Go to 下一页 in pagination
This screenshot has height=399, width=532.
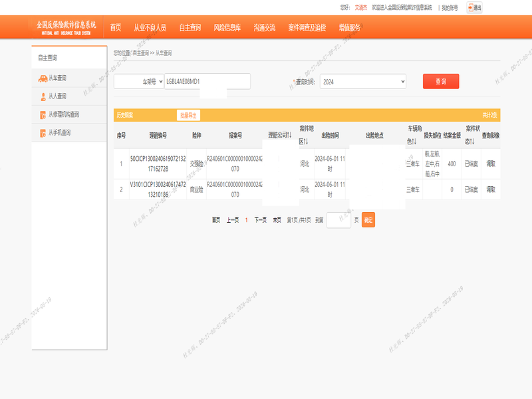tap(261, 220)
